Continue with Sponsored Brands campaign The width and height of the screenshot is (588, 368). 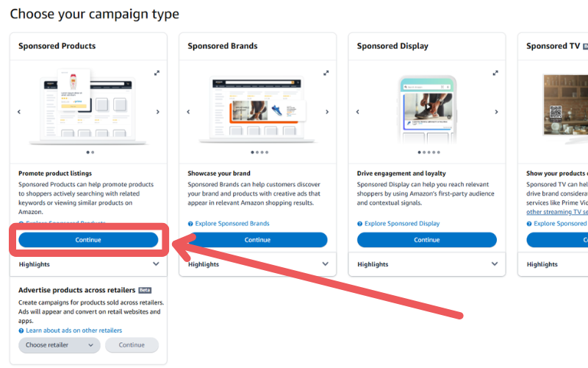258,240
